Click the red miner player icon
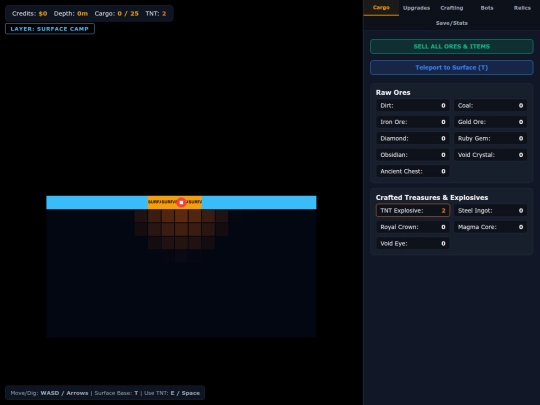This screenshot has width=540, height=405. (181, 202)
